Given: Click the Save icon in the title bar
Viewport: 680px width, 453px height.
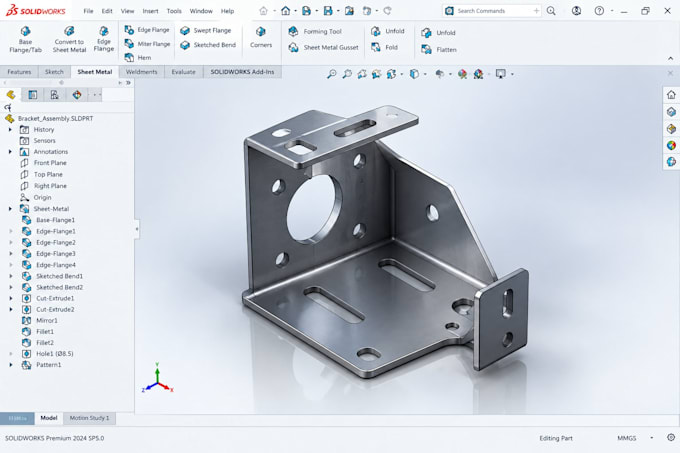Looking at the screenshot, I should pos(328,11).
